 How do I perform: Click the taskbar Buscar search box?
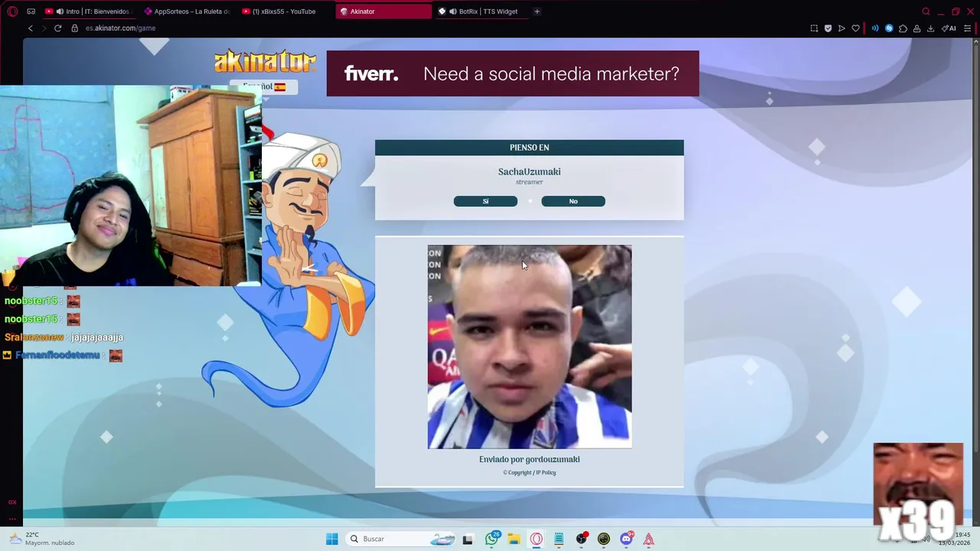point(402,539)
